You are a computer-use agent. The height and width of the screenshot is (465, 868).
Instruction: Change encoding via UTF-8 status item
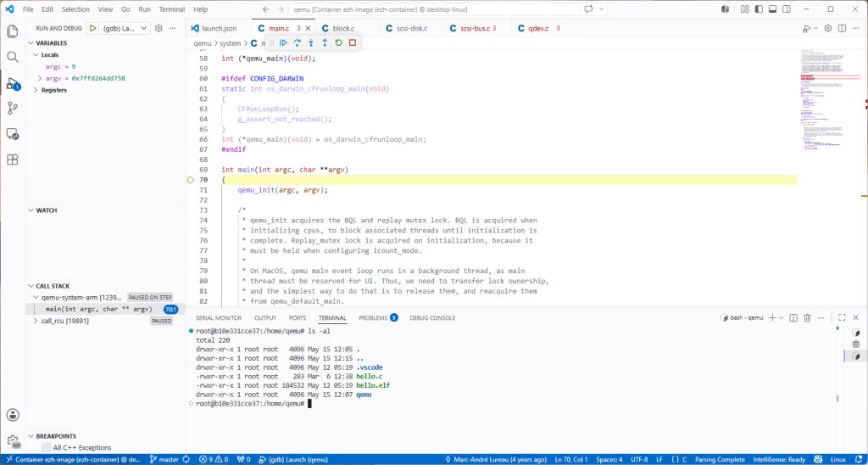(x=638, y=459)
